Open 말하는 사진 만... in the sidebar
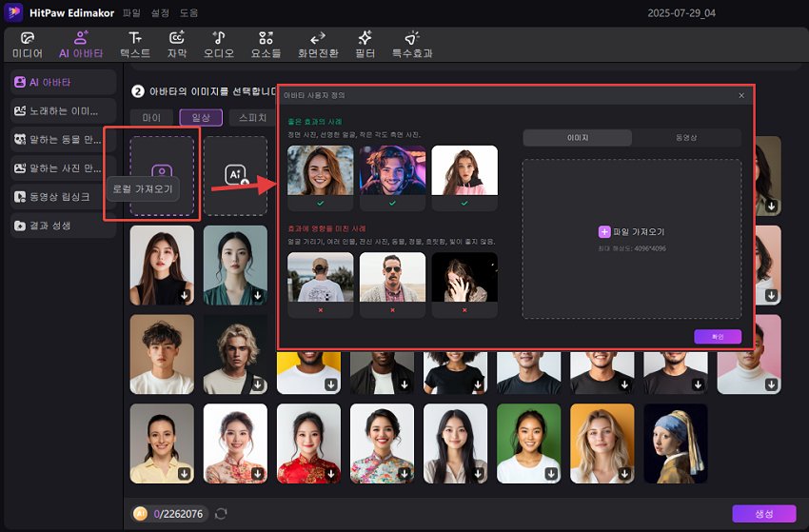Viewport: 809px width, 532px height. [63, 168]
